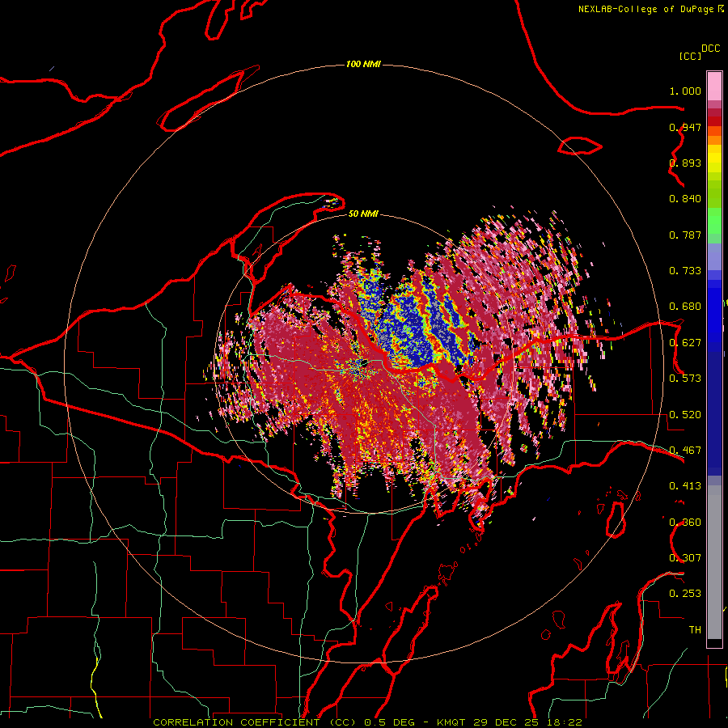
Task: Click the DCC label above the color scale
Action: [x=711, y=49]
